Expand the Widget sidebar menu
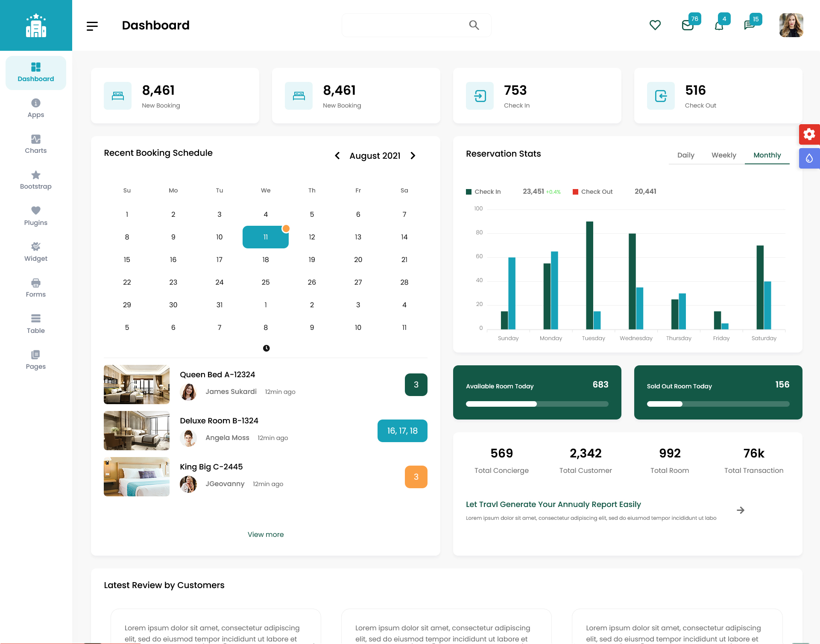820x644 pixels. tap(36, 252)
